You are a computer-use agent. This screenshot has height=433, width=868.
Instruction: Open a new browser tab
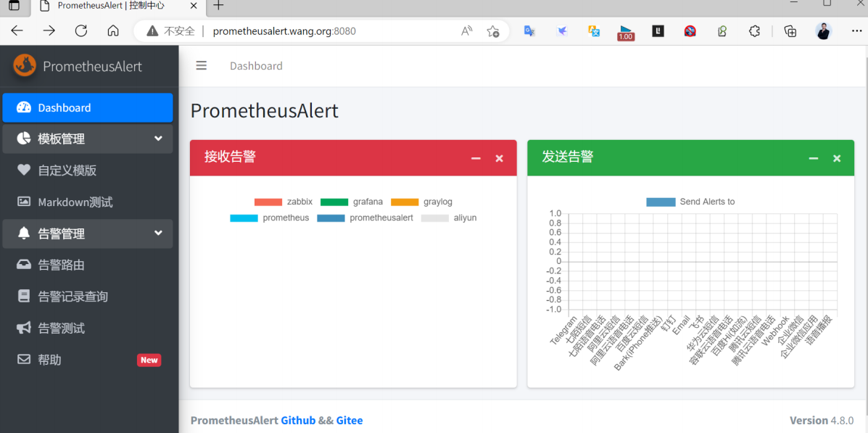coord(219,6)
